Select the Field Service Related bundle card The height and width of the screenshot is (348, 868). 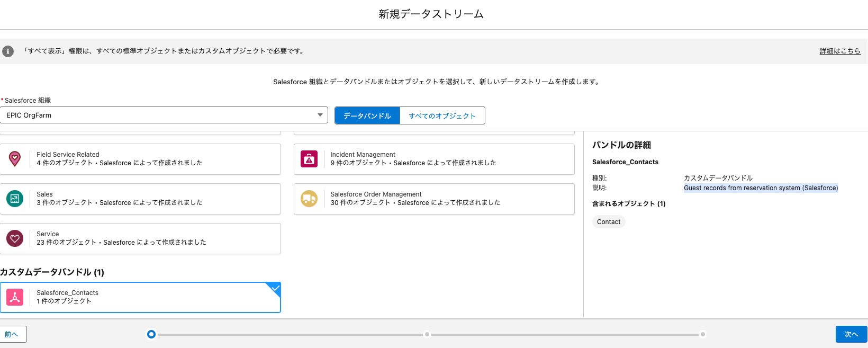[x=140, y=159]
